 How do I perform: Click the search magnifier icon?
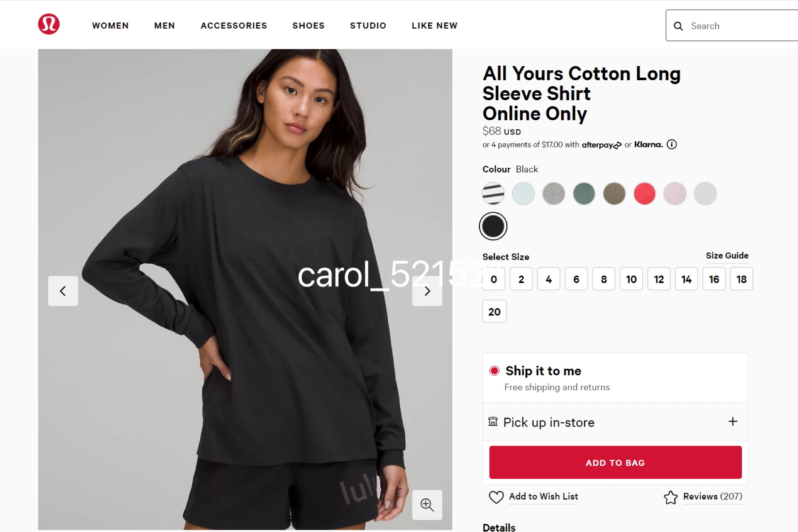(x=678, y=26)
